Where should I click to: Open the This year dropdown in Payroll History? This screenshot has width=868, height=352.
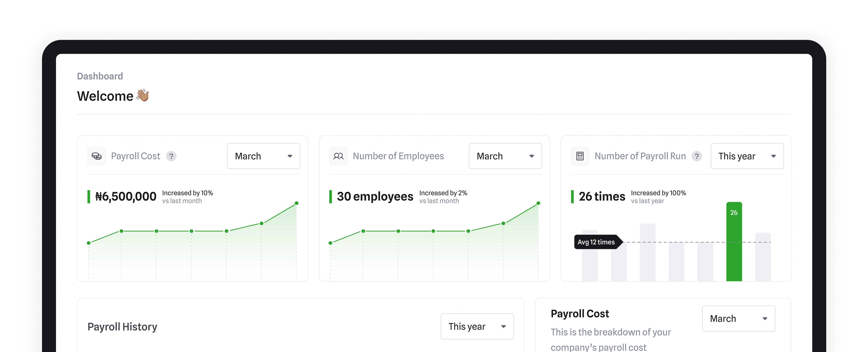click(477, 326)
